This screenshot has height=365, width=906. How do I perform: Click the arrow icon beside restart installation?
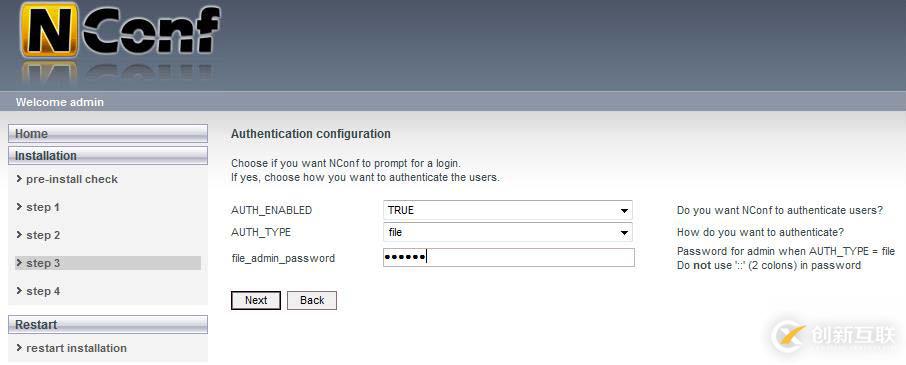click(x=20, y=348)
